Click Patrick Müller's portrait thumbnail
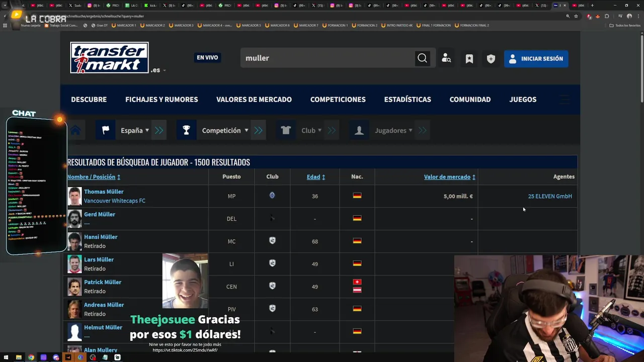The image size is (644, 362). (x=74, y=287)
